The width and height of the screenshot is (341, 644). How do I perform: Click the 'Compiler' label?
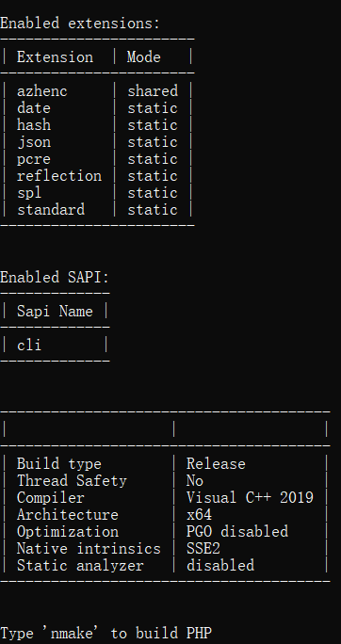click(51, 498)
